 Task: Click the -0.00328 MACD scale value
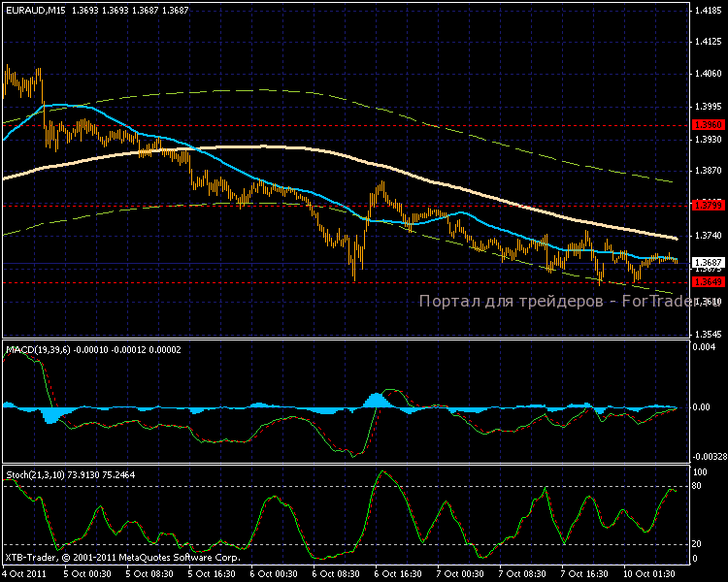710,457
